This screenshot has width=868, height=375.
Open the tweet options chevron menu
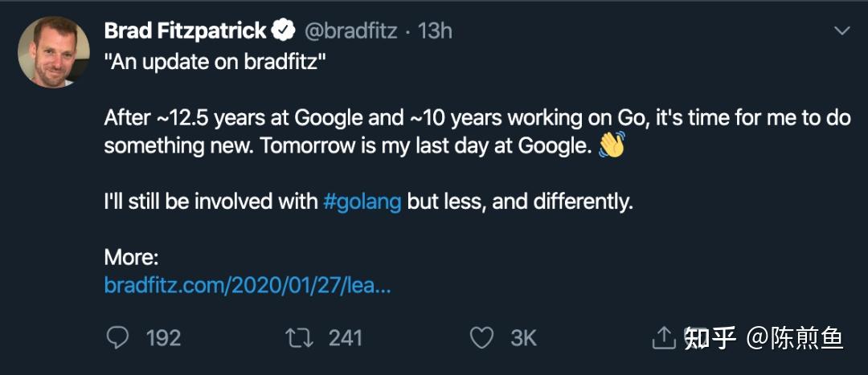click(x=842, y=31)
